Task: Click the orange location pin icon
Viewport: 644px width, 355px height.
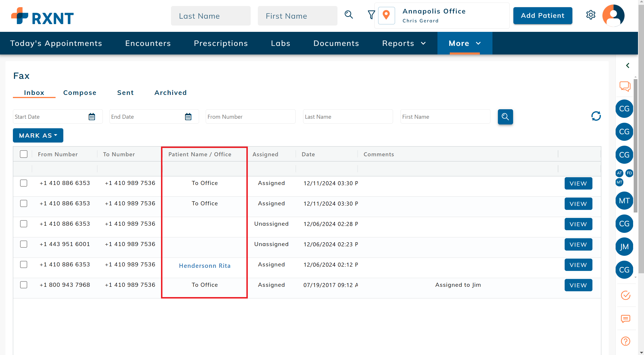Action: (386, 15)
